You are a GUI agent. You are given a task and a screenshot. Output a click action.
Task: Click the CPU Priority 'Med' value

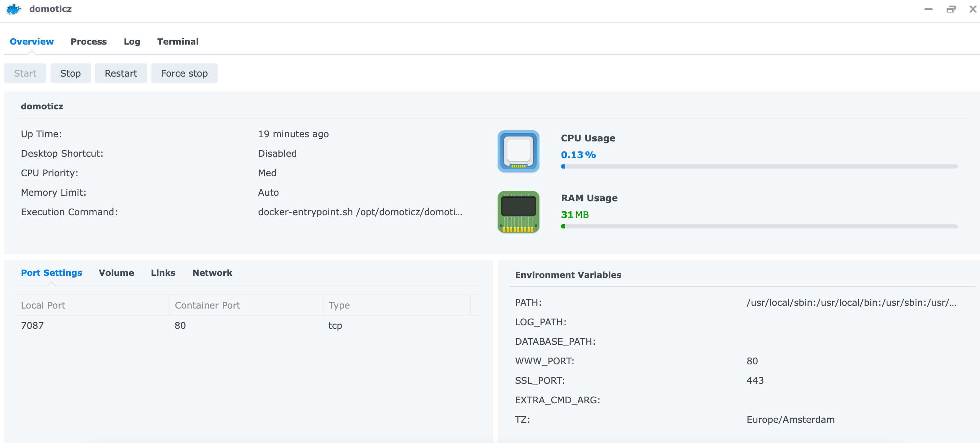click(x=267, y=173)
